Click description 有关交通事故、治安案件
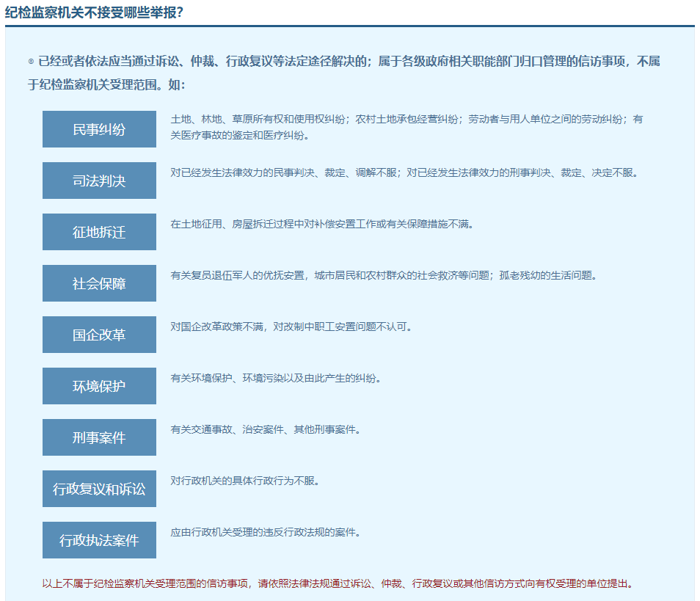The height and width of the screenshot is (601, 700). pyautogui.click(x=265, y=429)
